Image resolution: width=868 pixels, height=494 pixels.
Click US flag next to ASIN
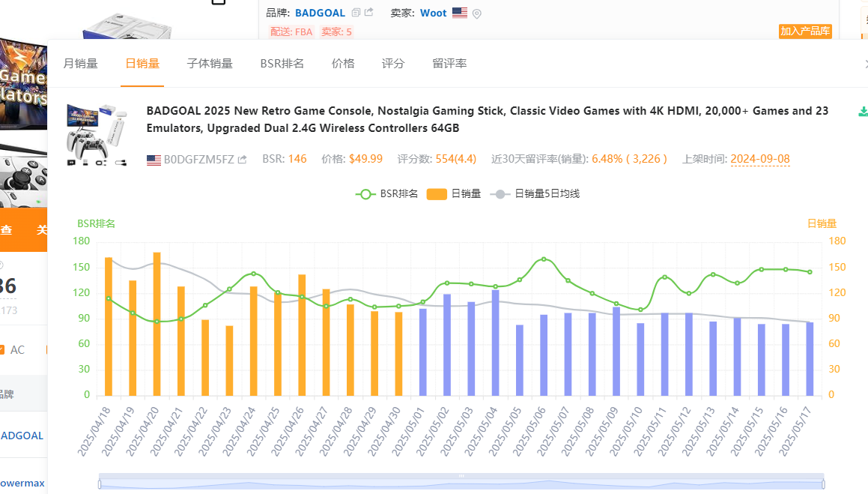pyautogui.click(x=154, y=160)
